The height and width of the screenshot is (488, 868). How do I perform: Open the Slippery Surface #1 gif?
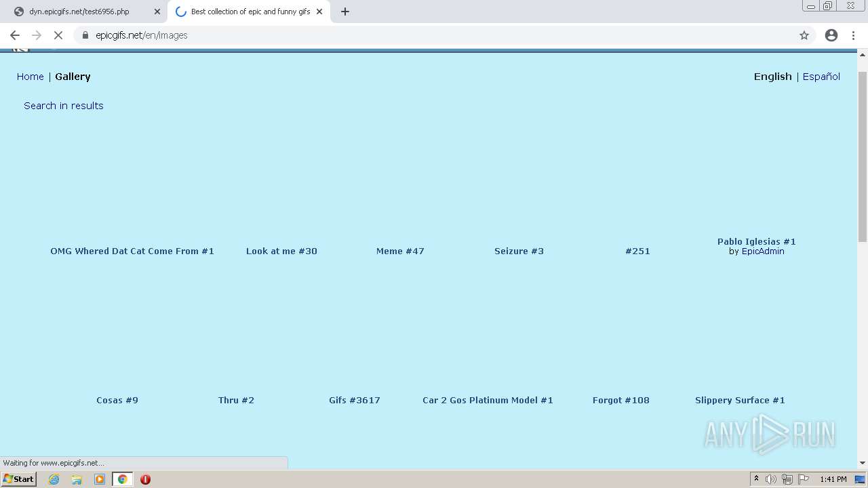[x=740, y=400]
